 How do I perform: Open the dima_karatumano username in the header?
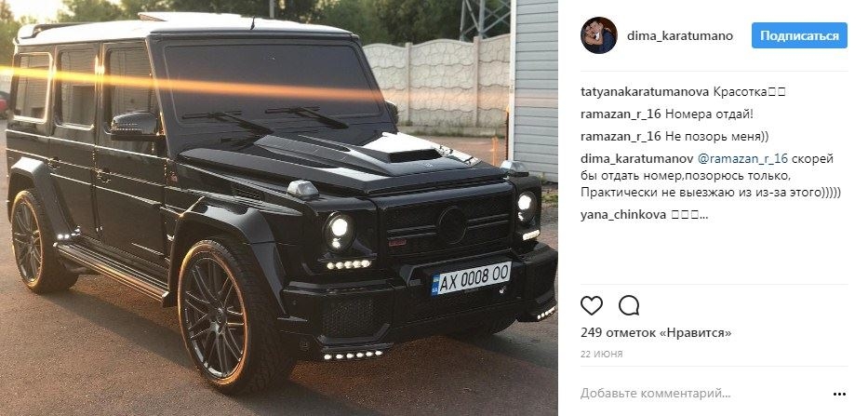tap(680, 36)
